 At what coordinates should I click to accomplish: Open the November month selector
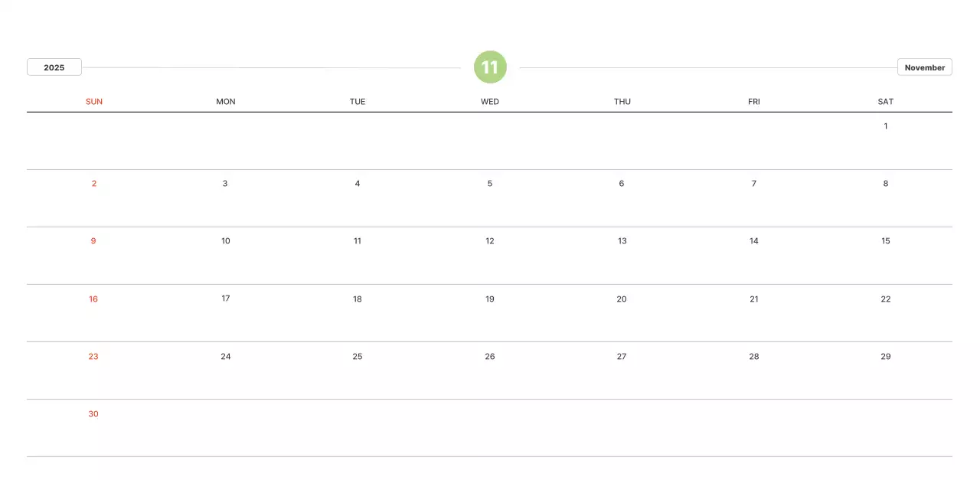[924, 67]
